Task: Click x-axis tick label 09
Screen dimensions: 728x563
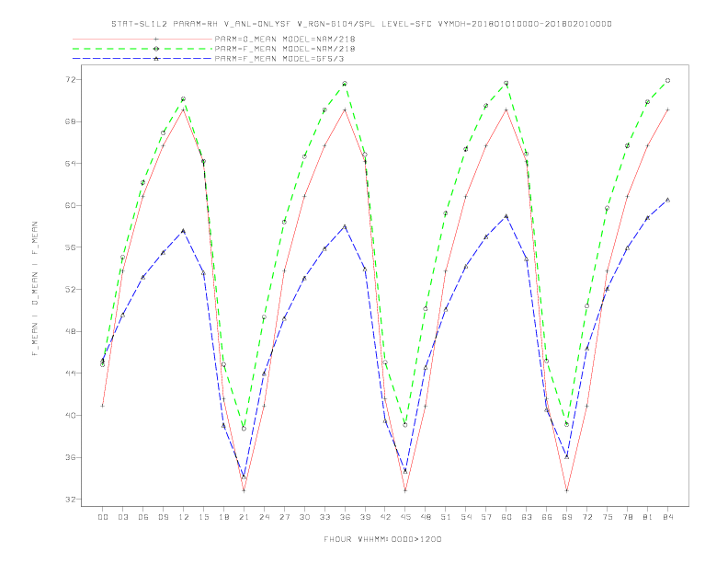Action: tap(163, 517)
